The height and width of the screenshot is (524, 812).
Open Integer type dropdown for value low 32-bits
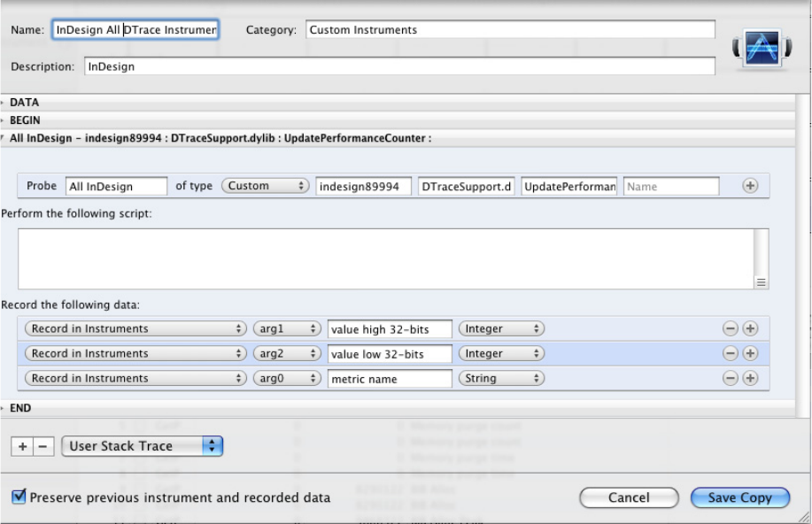(x=501, y=353)
